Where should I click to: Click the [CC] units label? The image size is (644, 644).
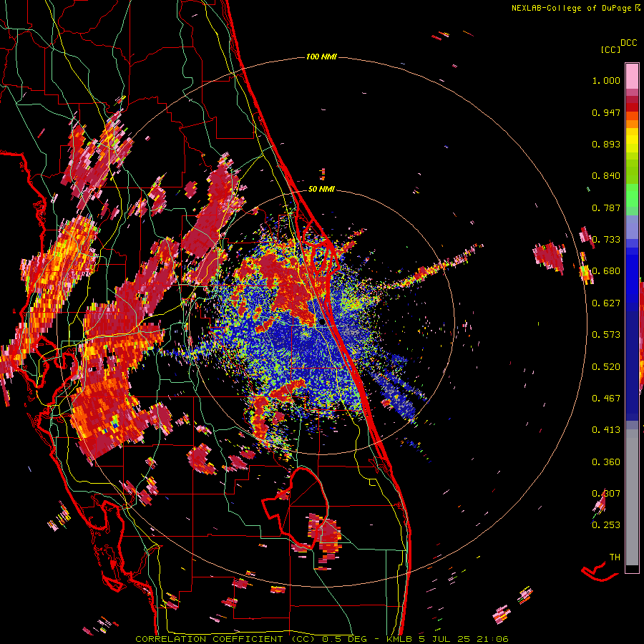(610, 49)
